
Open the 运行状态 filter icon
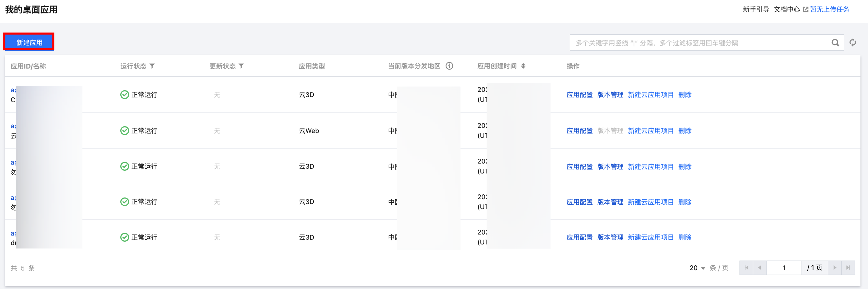(152, 66)
